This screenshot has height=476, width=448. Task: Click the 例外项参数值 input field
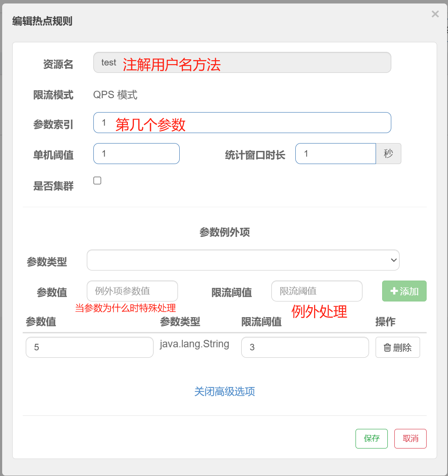point(132,291)
